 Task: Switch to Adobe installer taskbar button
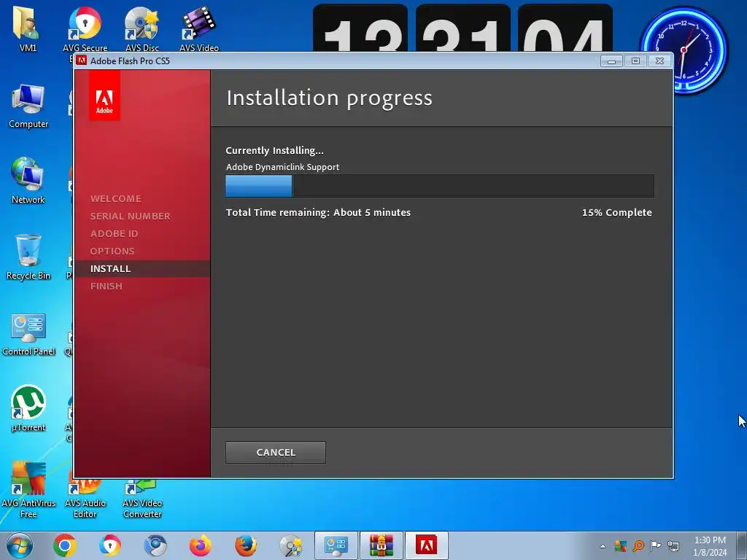[x=426, y=545]
